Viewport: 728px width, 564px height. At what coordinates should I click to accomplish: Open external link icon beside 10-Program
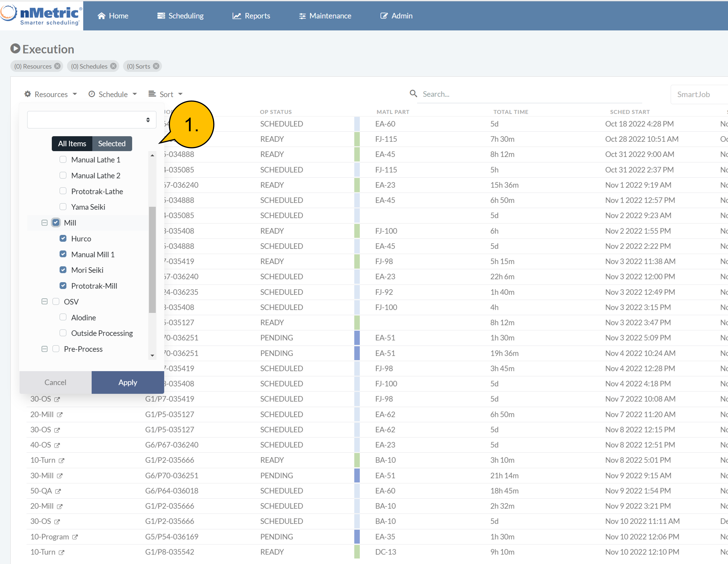pos(75,537)
